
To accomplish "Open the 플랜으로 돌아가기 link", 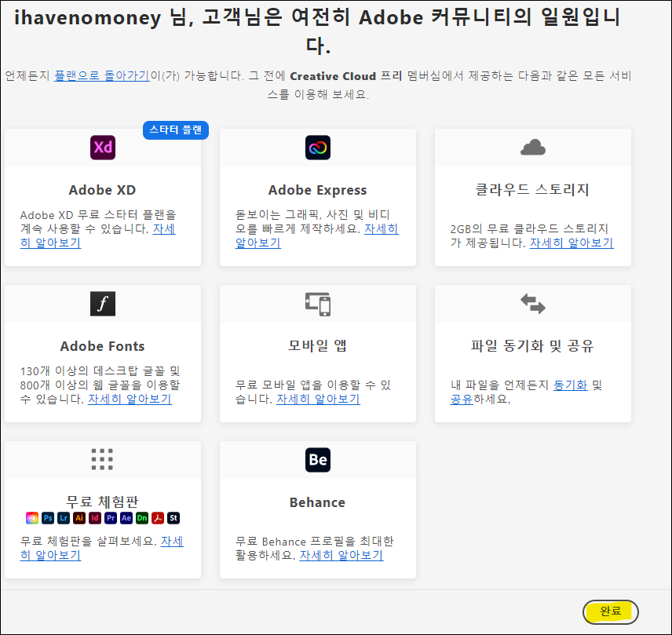I will (101, 76).
